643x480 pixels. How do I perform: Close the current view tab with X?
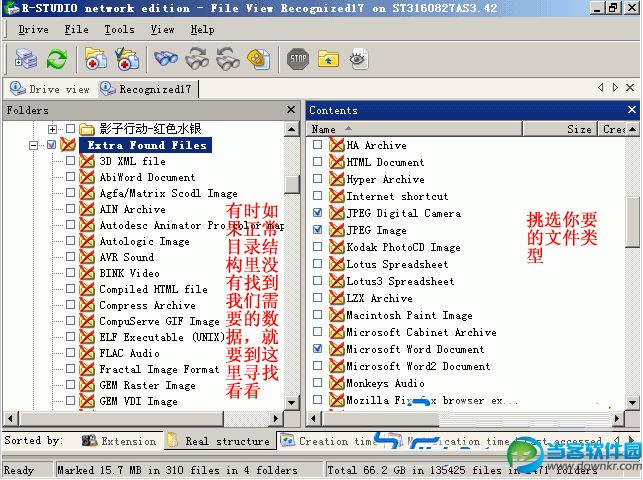tap(630, 87)
